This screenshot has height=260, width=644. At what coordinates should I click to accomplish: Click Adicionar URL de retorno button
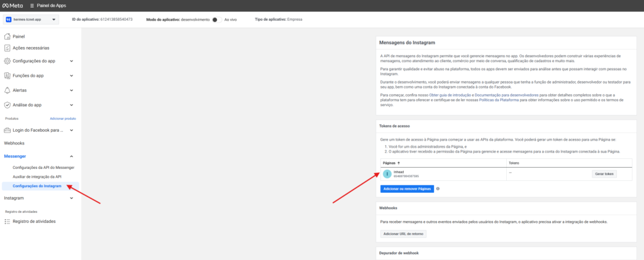point(403,234)
